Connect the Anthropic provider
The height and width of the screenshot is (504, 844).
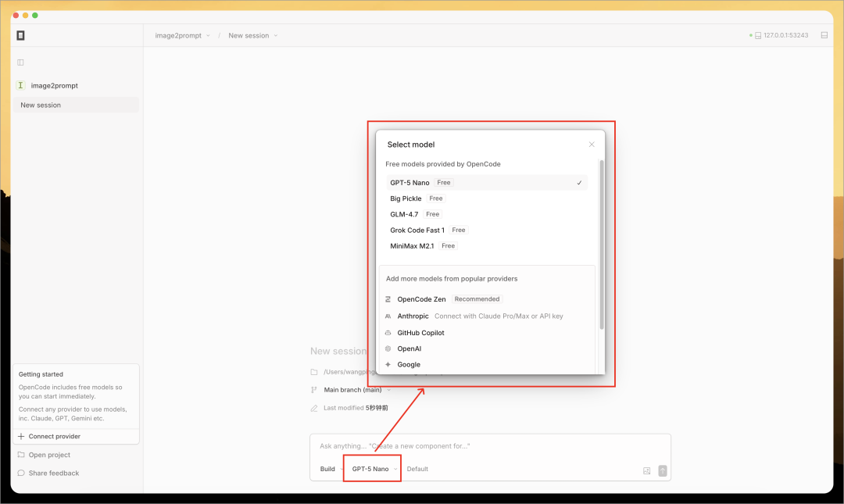pyautogui.click(x=487, y=316)
